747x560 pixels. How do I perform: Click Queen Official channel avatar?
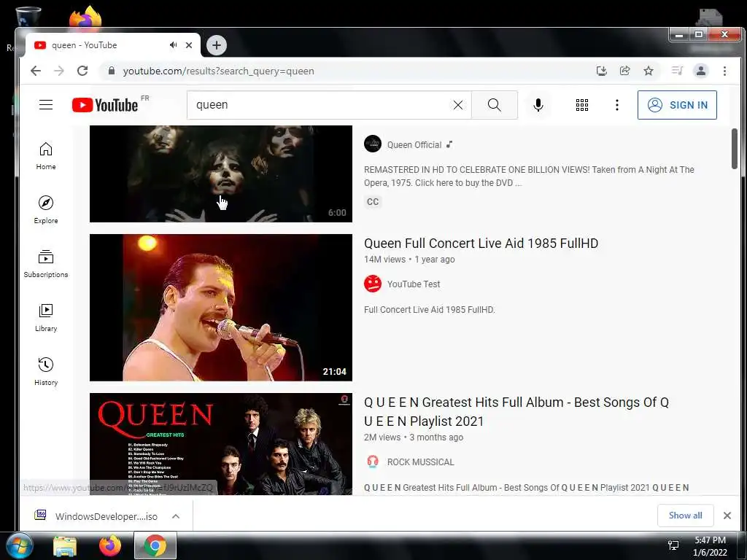(373, 144)
